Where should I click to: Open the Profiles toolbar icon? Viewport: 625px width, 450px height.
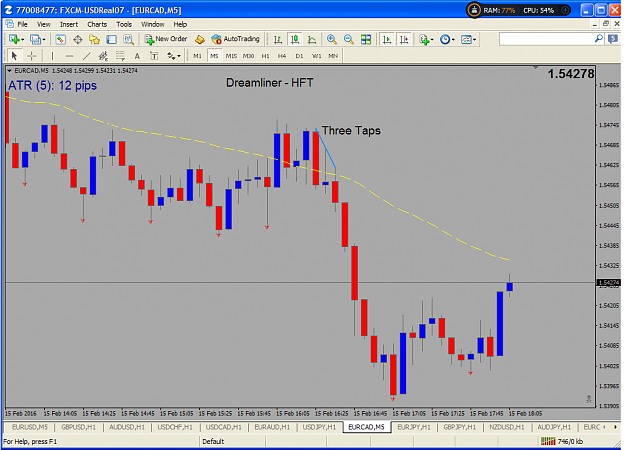35,39
